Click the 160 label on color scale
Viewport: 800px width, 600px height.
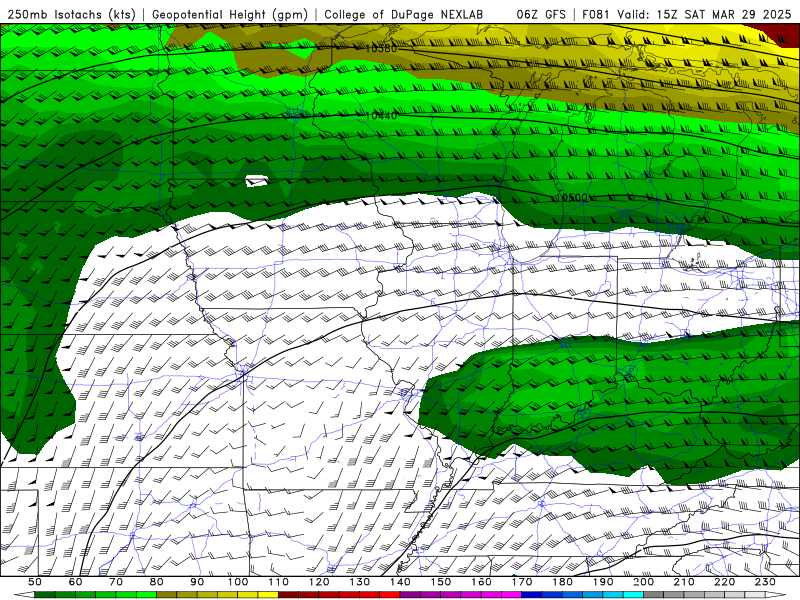click(x=481, y=582)
